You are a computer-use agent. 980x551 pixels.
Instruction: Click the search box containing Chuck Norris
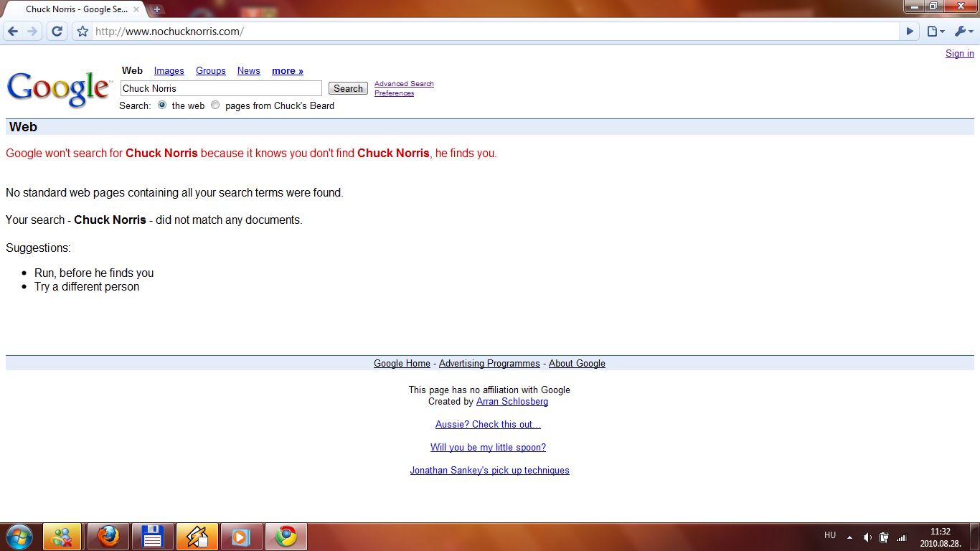tap(221, 88)
